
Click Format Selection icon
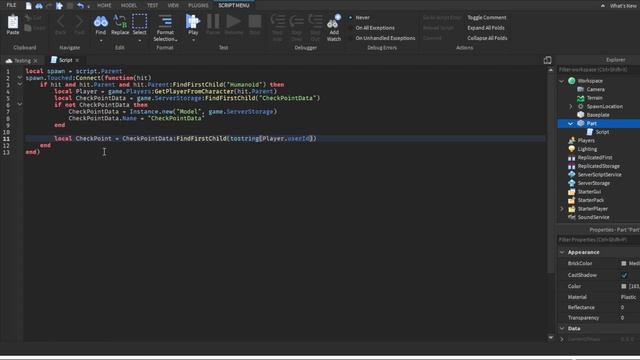[x=165, y=21]
